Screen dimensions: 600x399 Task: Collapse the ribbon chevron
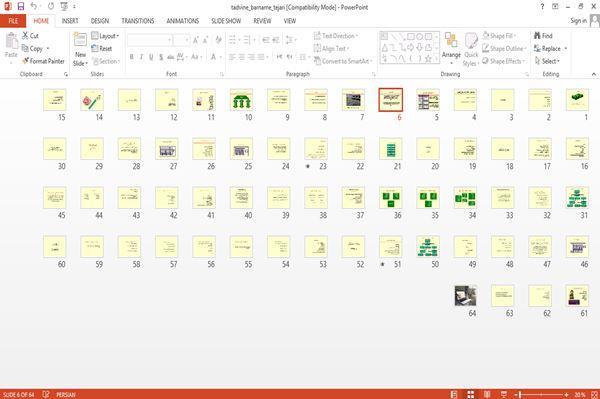[x=594, y=74]
